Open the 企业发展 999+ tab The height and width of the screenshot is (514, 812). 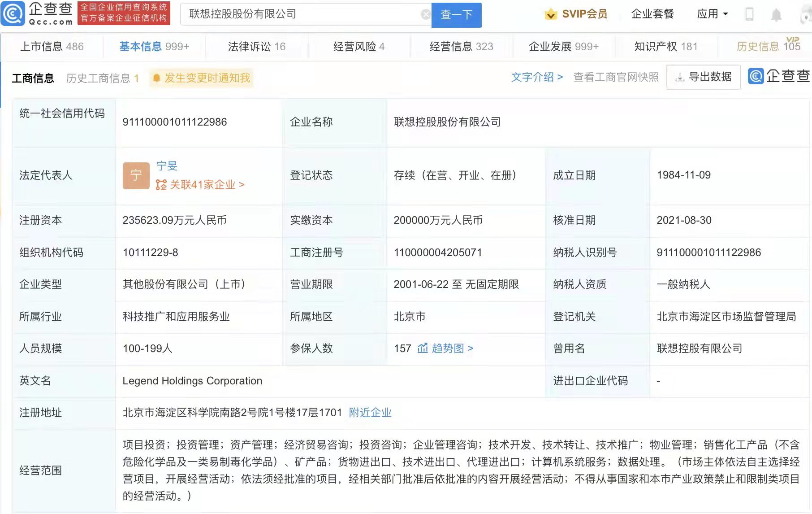(x=564, y=47)
